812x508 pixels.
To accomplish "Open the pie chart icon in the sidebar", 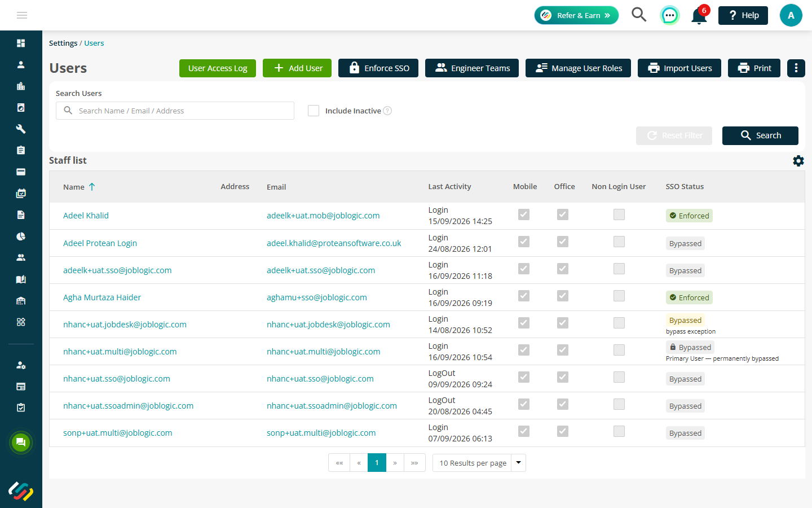I will [x=21, y=236].
